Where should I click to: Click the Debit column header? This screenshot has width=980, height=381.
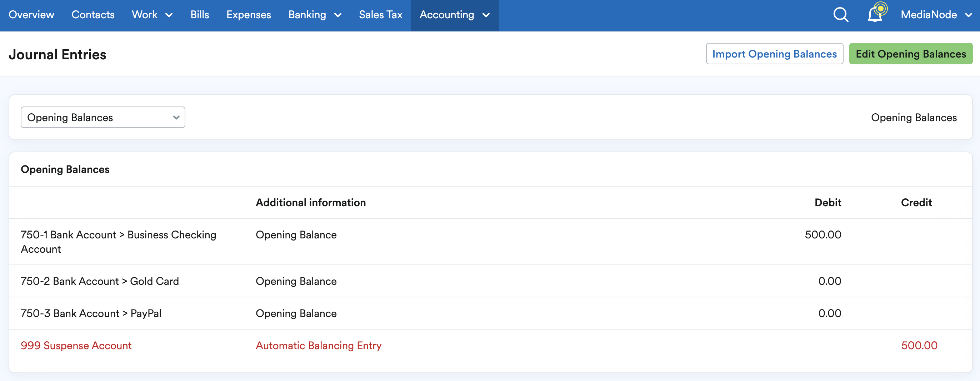point(828,203)
